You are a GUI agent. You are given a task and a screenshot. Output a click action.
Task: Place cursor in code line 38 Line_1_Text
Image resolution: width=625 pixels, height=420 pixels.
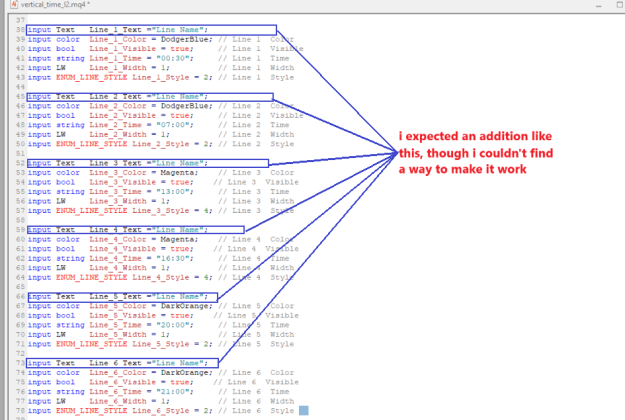115,30
